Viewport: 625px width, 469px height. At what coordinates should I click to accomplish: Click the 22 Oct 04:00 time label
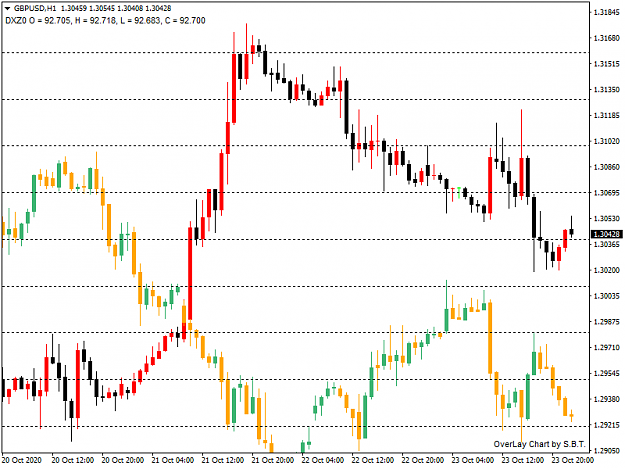pyautogui.click(x=323, y=460)
